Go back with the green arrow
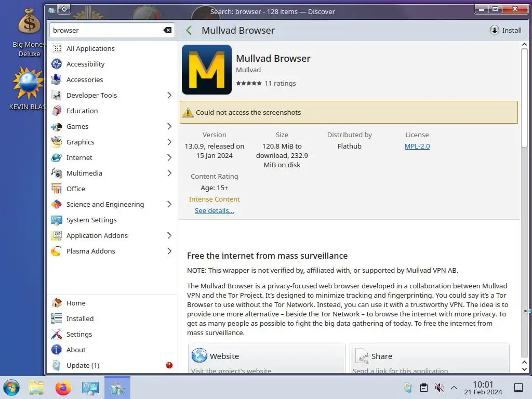This screenshot has height=399, width=532. tap(189, 31)
